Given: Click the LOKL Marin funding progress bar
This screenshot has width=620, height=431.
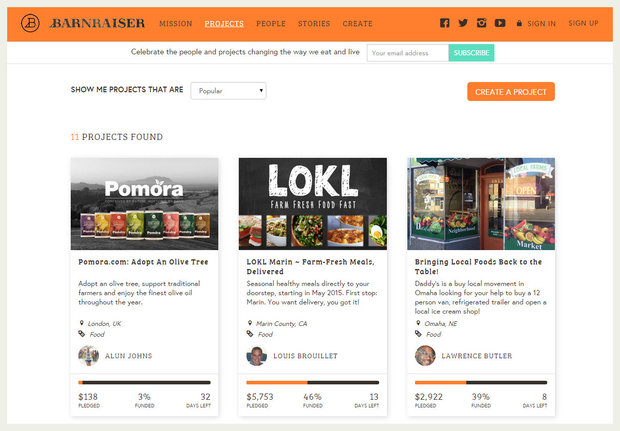Looking at the screenshot, I should click(312, 382).
